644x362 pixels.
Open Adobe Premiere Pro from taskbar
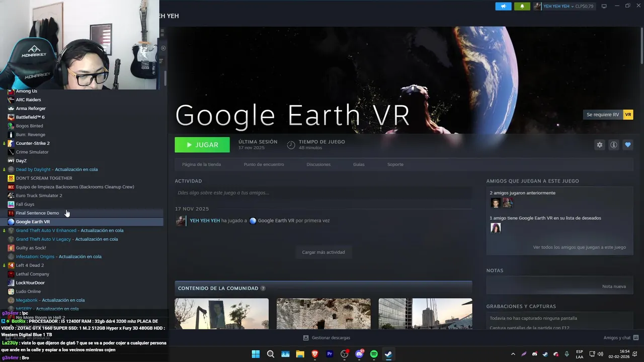(330, 354)
